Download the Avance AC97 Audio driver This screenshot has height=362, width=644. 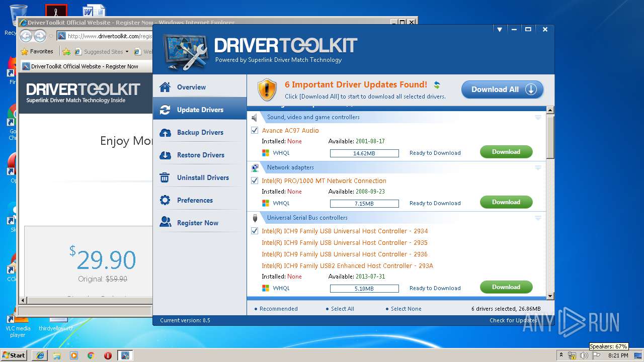click(506, 152)
